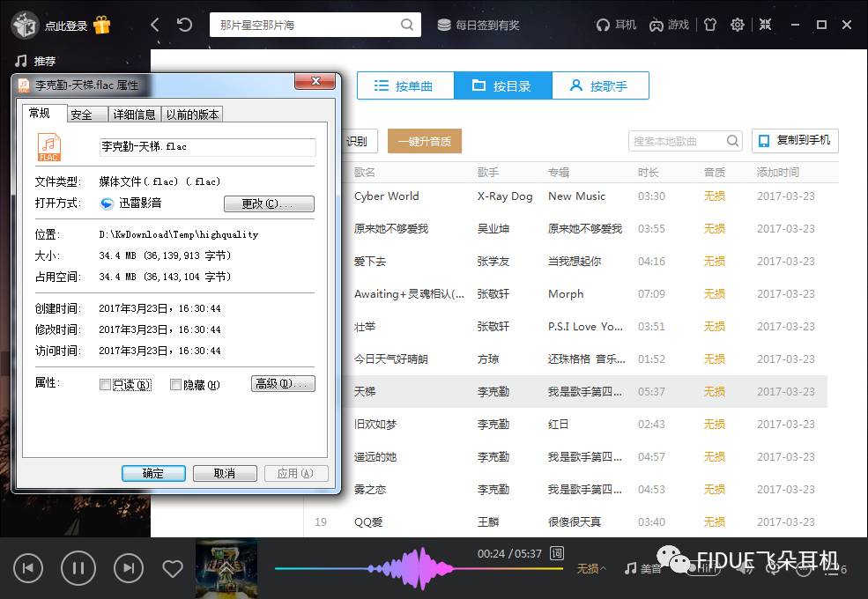Click the 复制到手机 button
Screen dimensions: 868x599
[x=795, y=141]
